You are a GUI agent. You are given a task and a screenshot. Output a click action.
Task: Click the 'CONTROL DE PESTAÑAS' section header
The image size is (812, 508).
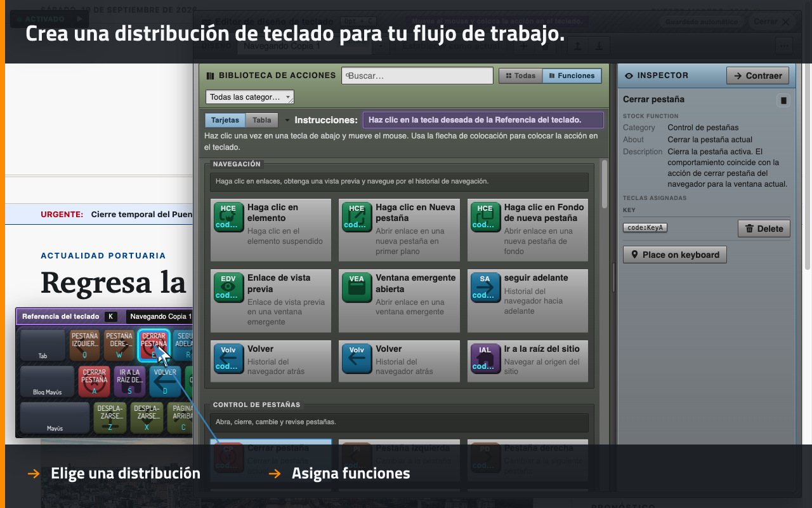pos(257,404)
